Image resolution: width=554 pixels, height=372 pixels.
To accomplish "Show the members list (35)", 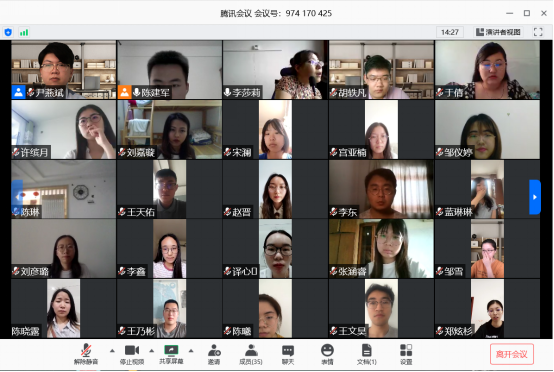I will pyautogui.click(x=251, y=354).
